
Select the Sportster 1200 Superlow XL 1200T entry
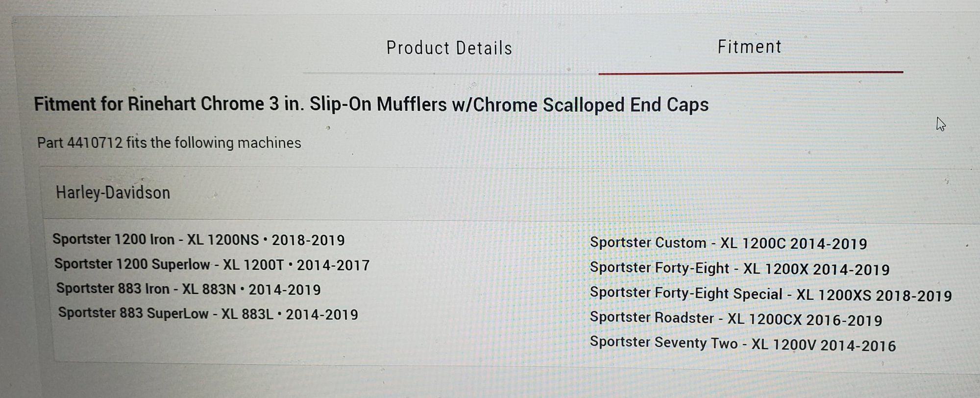[212, 265]
